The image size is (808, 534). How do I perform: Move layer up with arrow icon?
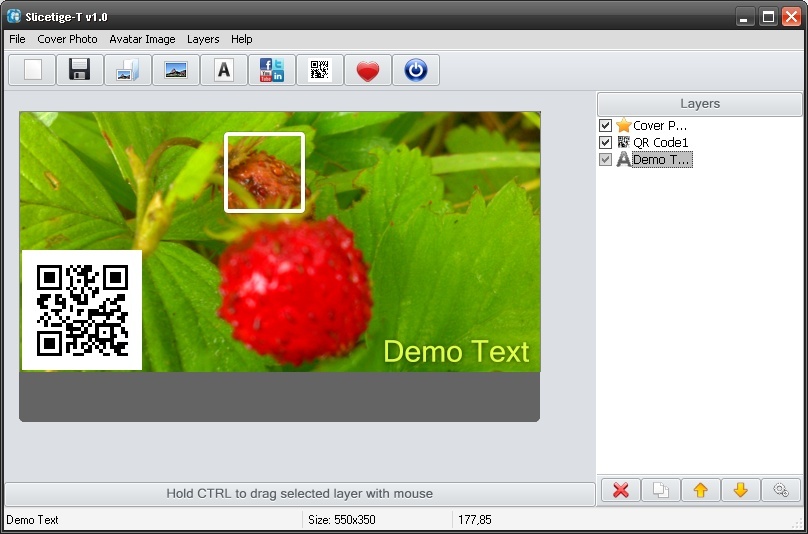pos(701,490)
